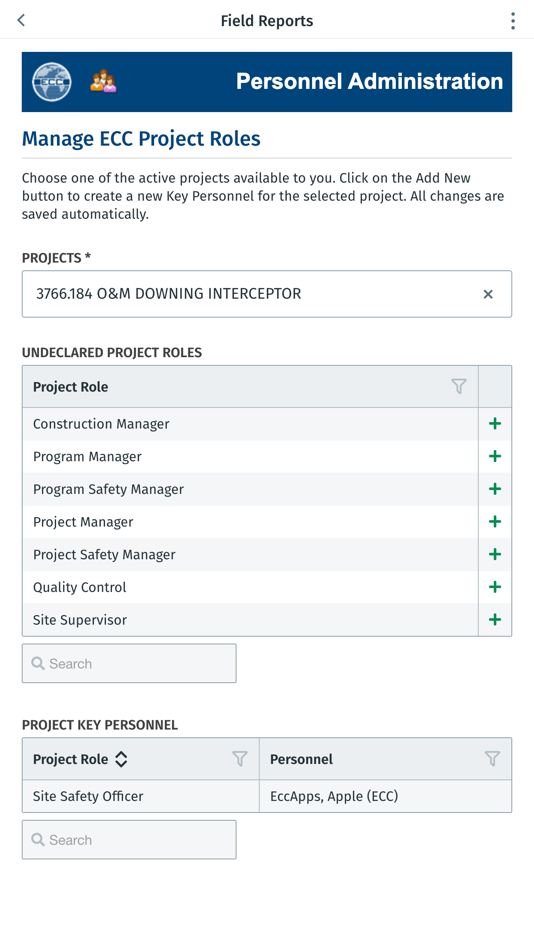Select the Quality Control row text
This screenshot has width=534, height=950.
click(x=79, y=588)
